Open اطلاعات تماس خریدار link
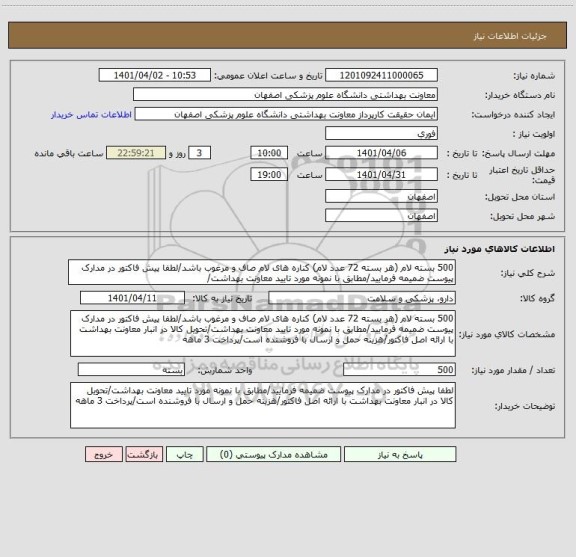Viewport: 576px width, 557px height. pyautogui.click(x=91, y=115)
